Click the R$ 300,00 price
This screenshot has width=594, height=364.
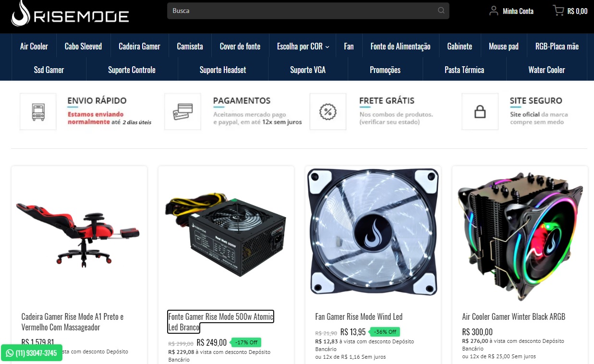coord(477,332)
